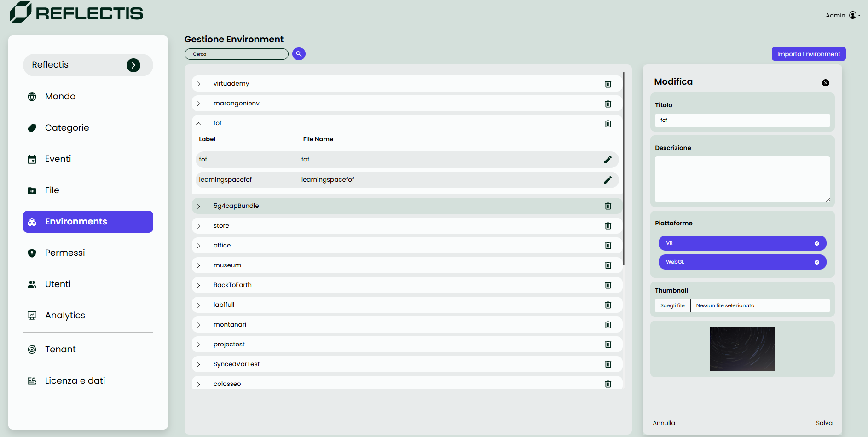Viewport: 868px width, 437px height.
Task: Click the search magnifier button
Action: pos(299,54)
